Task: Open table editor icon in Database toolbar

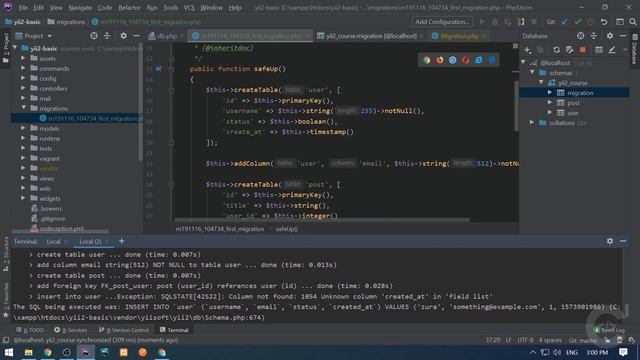Action: (x=599, y=50)
